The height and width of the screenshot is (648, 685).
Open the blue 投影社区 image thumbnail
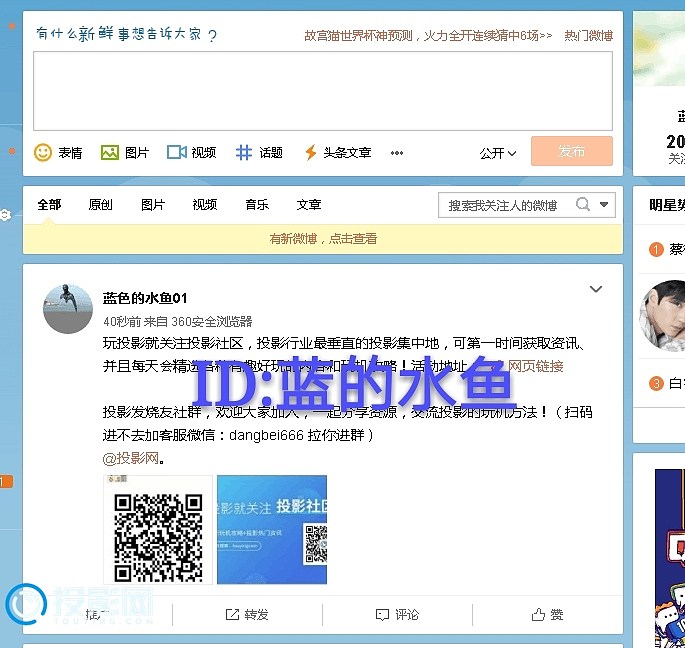coord(272,530)
